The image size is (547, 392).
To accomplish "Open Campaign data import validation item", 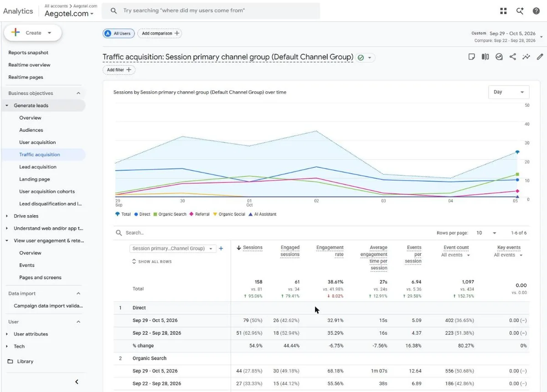I will tap(48, 306).
